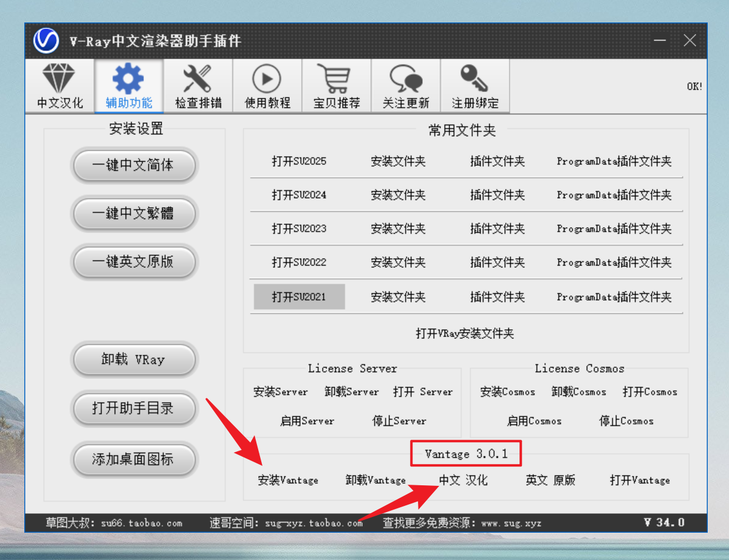Open the 中文汉化 diamond tab
The image size is (729, 560).
point(60,86)
